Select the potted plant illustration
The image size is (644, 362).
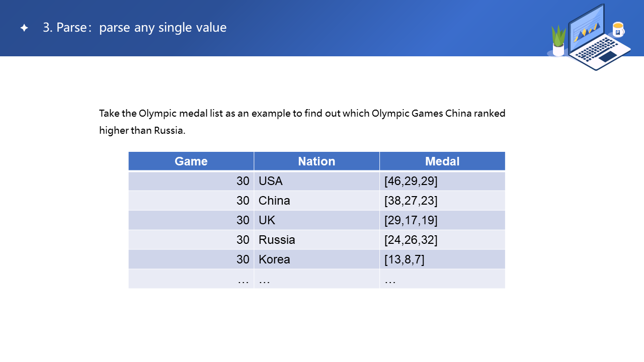558,41
